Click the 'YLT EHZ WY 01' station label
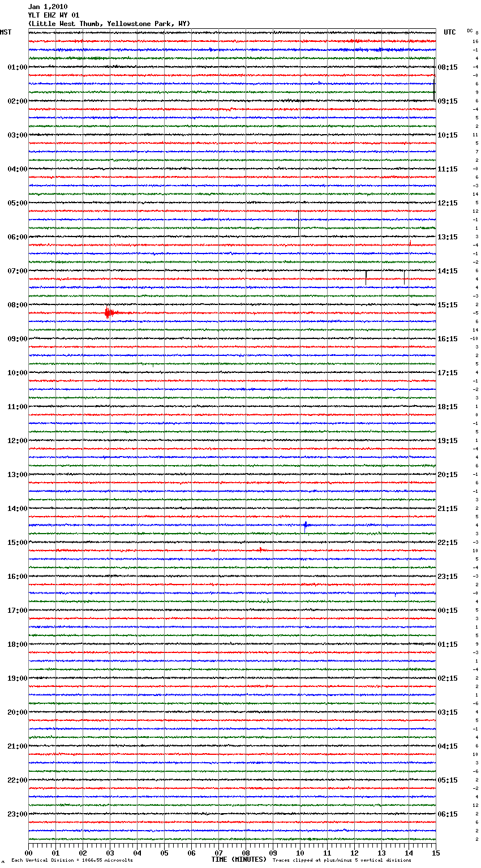Screen dimensions: 481x868 pyautogui.click(x=54, y=15)
